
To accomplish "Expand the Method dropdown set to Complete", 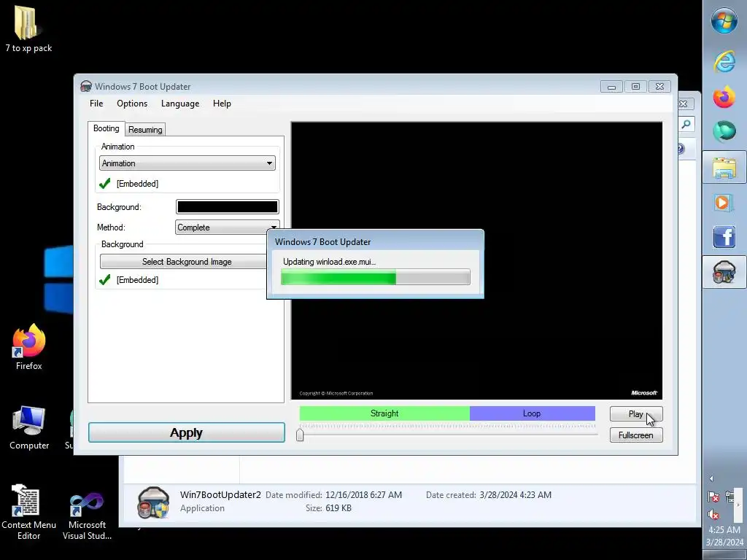I will pyautogui.click(x=227, y=227).
